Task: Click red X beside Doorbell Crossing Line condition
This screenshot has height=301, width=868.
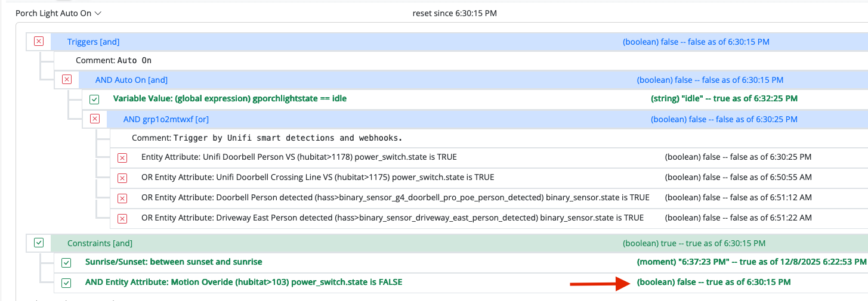Action: tap(122, 178)
